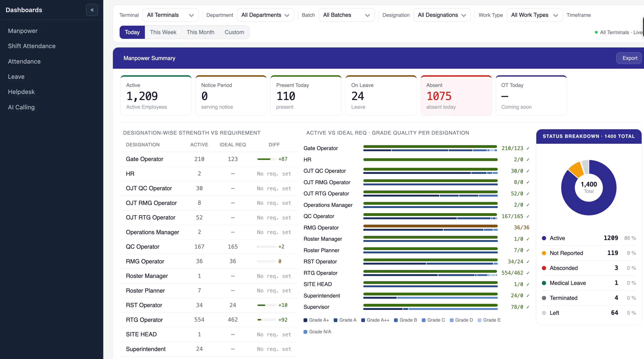Expand the All Terminals dropdown

[x=171, y=15]
